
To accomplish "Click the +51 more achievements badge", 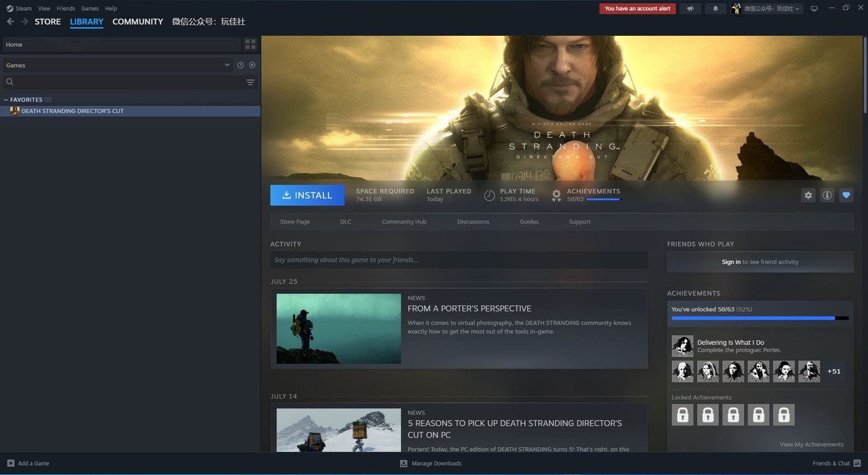I will tap(834, 371).
